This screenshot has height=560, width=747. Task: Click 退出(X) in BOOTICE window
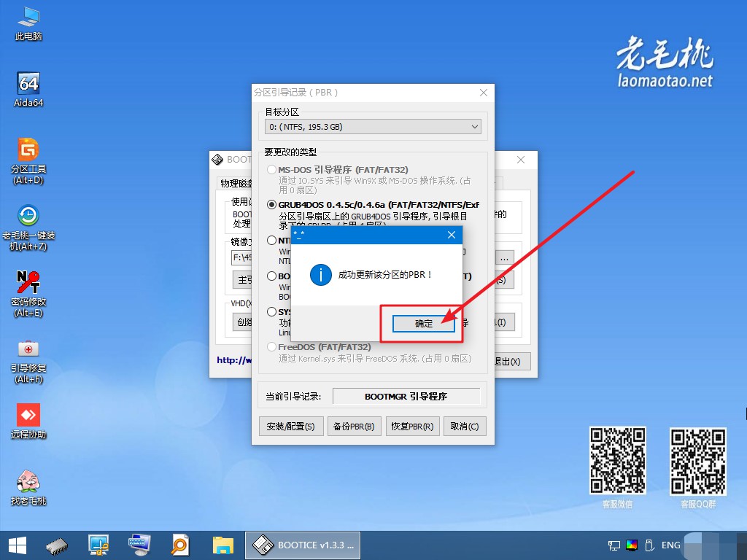point(511,362)
